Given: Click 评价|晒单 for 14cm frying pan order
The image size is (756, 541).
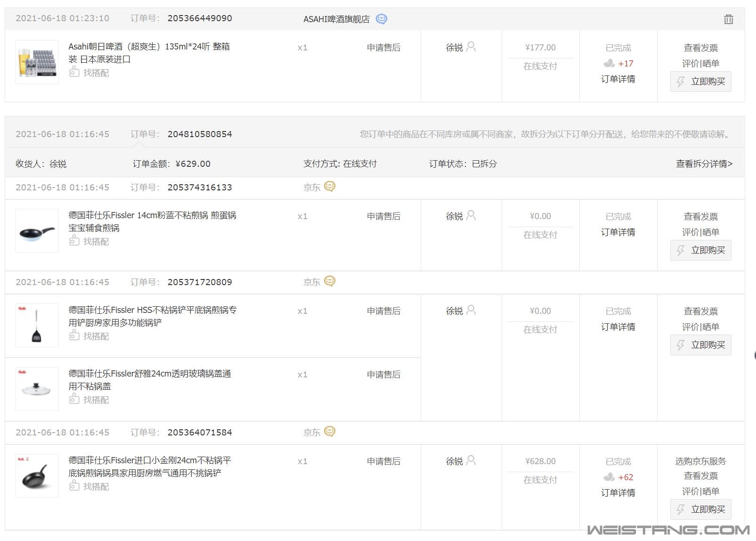Looking at the screenshot, I should [x=701, y=232].
